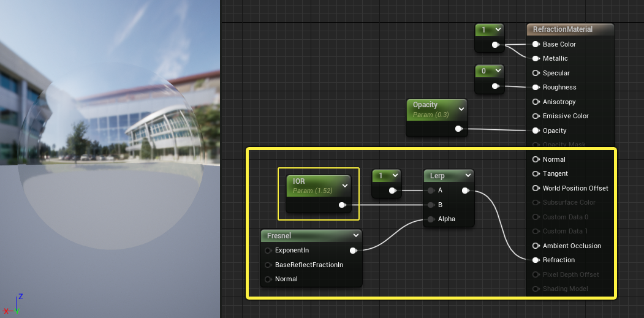
Task: Click the Lerp B input pin
Action: click(431, 205)
